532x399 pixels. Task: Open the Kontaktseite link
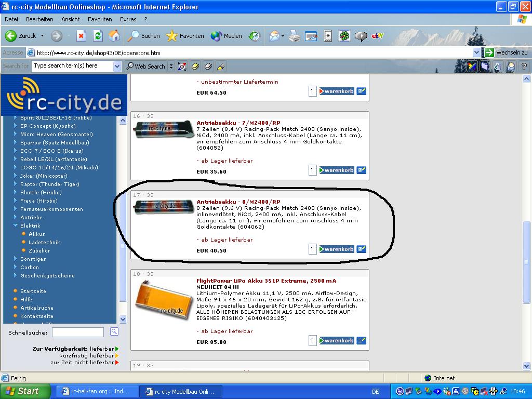pos(37,316)
